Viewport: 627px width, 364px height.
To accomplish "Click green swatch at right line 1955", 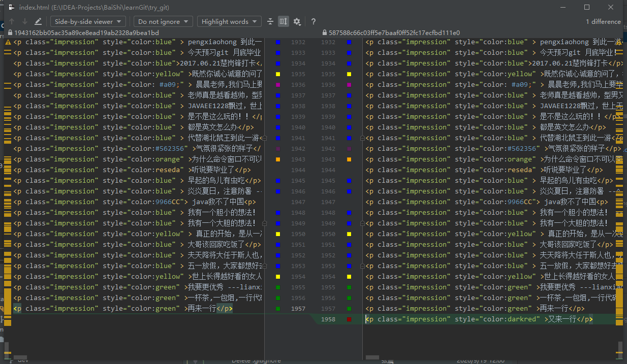I will [x=349, y=287].
